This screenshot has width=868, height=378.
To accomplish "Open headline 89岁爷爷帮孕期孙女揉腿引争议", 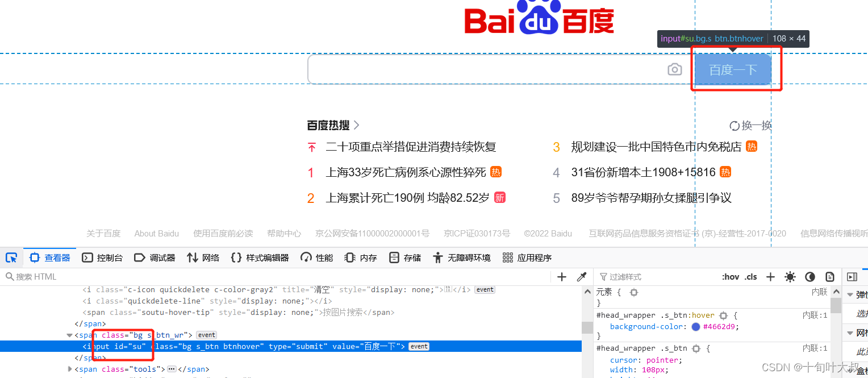I will coord(651,198).
